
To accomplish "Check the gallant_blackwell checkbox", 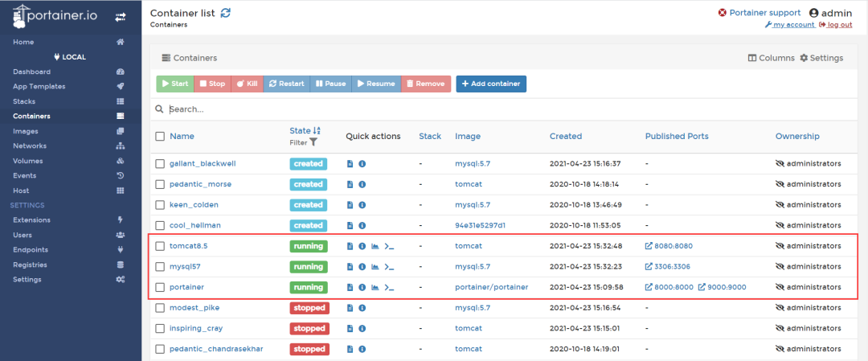I will [x=160, y=164].
